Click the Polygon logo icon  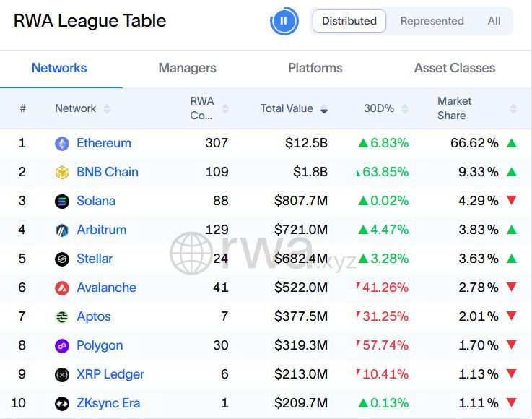tap(62, 346)
